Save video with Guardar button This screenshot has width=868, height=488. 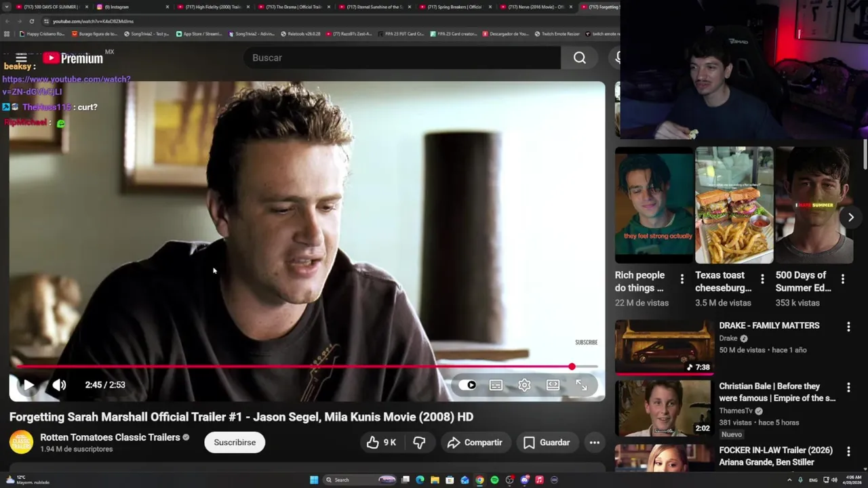coord(547,443)
